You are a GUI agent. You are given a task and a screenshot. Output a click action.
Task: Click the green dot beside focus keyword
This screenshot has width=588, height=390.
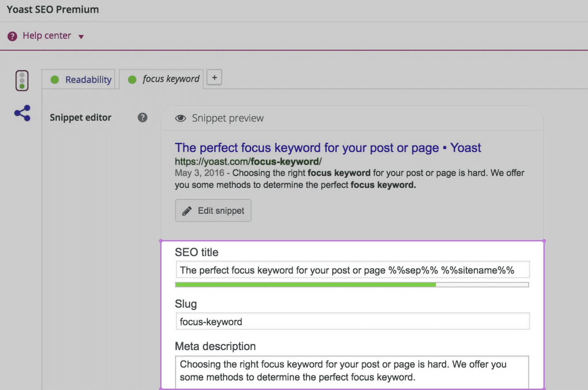pos(132,80)
